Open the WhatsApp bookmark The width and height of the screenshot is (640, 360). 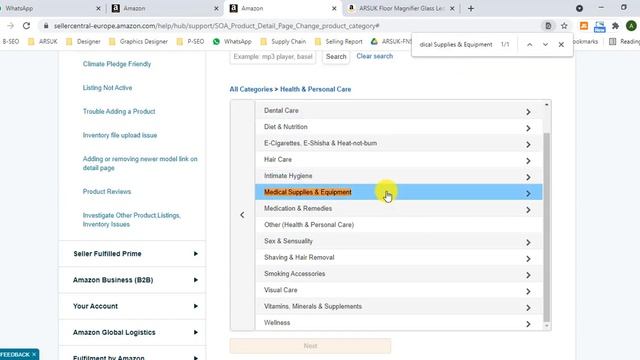(x=232, y=42)
